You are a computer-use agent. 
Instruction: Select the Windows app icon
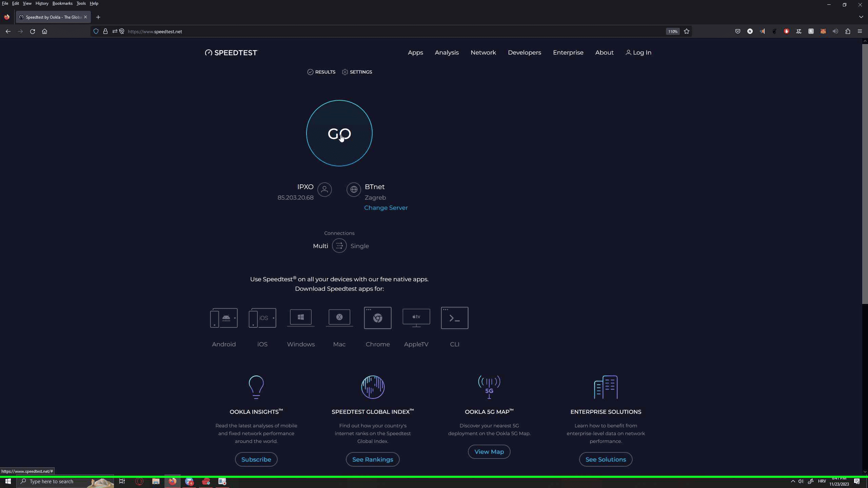[301, 318]
